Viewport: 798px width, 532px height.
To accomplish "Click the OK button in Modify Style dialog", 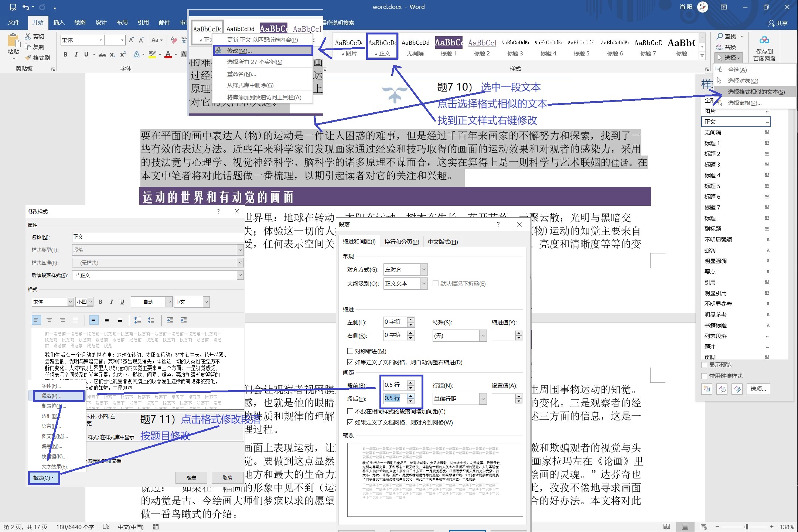I will pyautogui.click(x=191, y=478).
